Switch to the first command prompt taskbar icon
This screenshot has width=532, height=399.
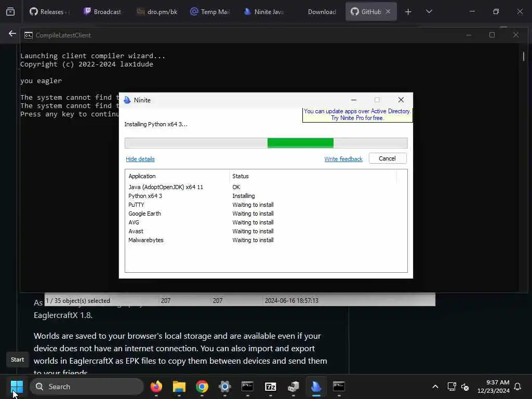[247, 387]
